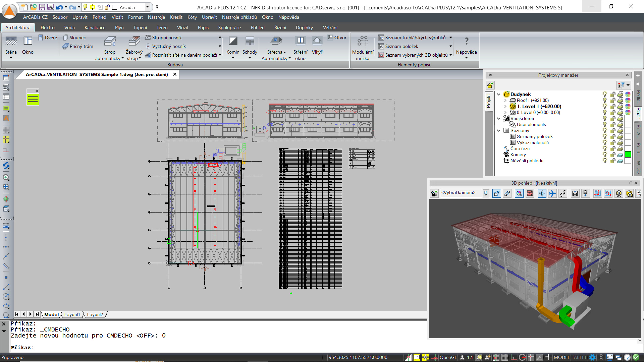Select the Vikýř dormer tool

(317, 45)
